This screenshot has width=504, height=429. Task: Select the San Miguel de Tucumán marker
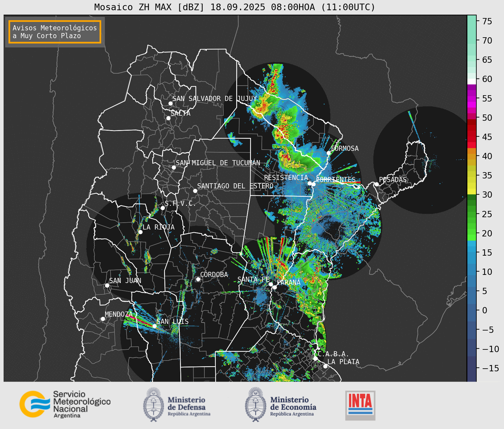click(174, 167)
